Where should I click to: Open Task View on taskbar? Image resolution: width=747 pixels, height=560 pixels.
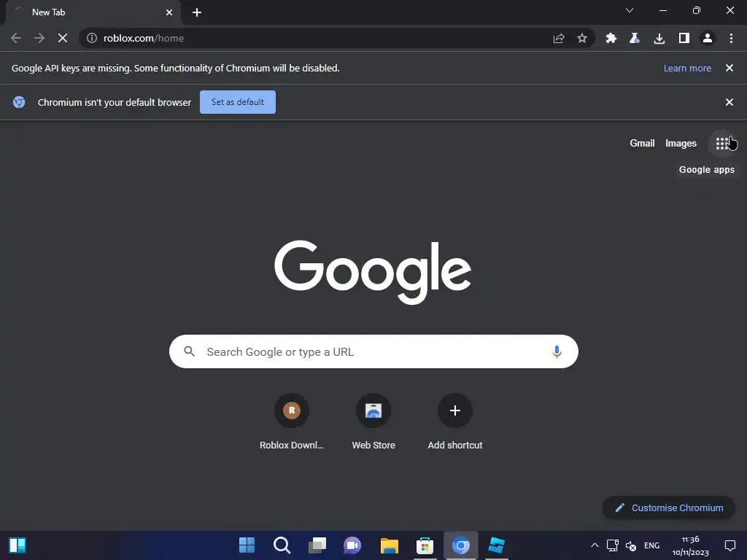pyautogui.click(x=317, y=545)
